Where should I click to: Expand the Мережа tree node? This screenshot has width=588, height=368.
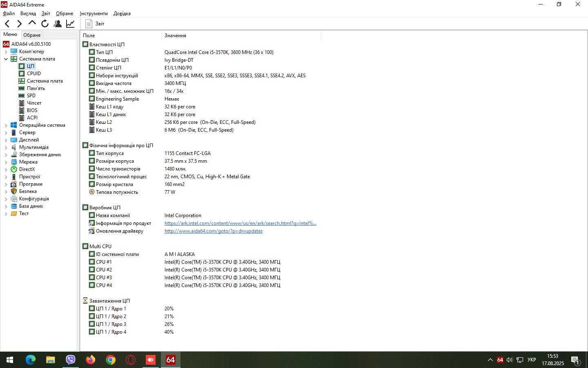6,162
